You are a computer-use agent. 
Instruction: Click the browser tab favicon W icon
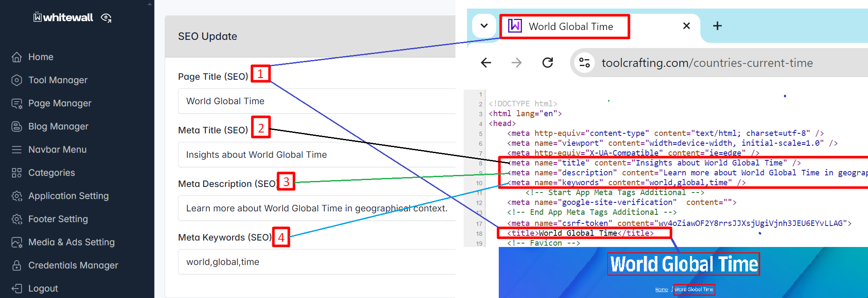(x=515, y=26)
